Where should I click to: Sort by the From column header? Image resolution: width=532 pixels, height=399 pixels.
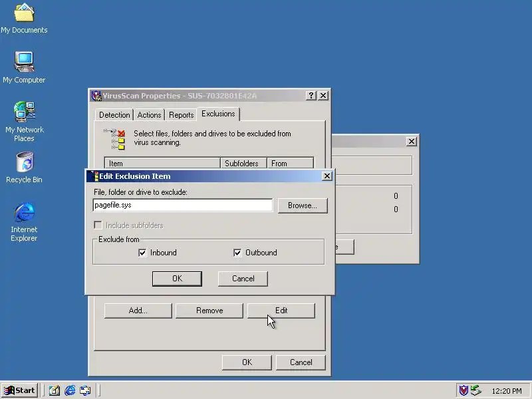tap(291, 163)
